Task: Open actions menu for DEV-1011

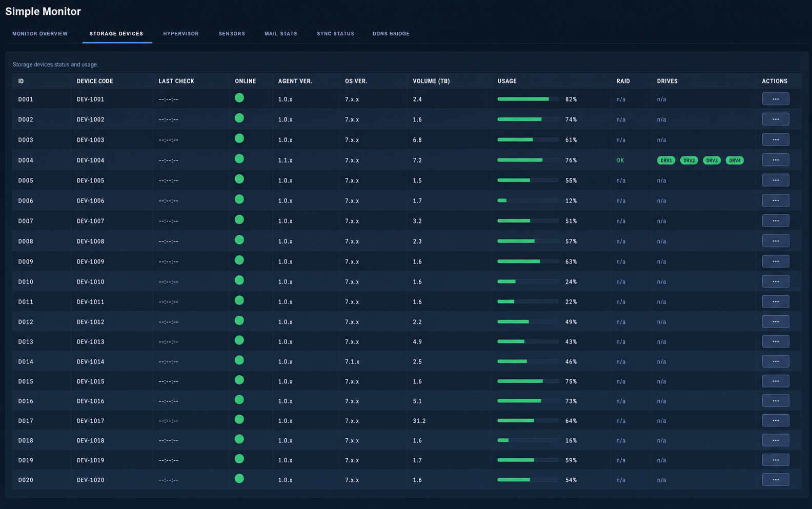Action: point(776,301)
